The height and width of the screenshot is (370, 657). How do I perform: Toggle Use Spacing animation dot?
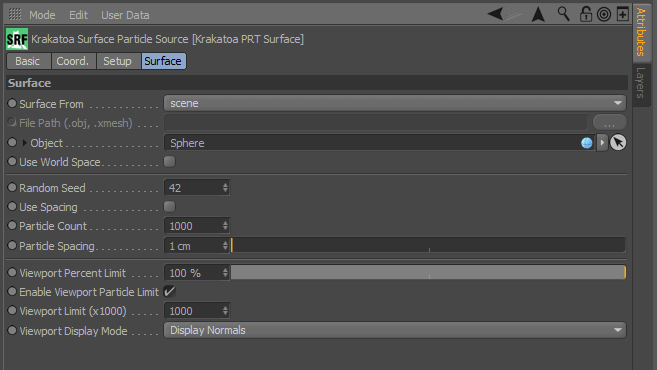(12, 206)
